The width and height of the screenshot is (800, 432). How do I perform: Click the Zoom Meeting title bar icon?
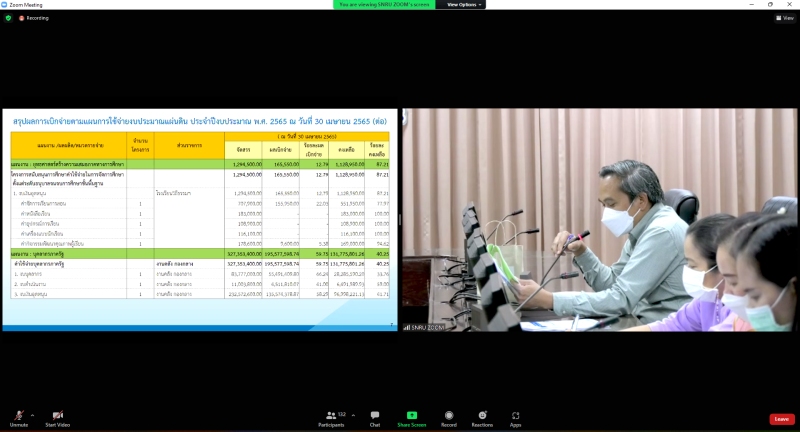5,5
